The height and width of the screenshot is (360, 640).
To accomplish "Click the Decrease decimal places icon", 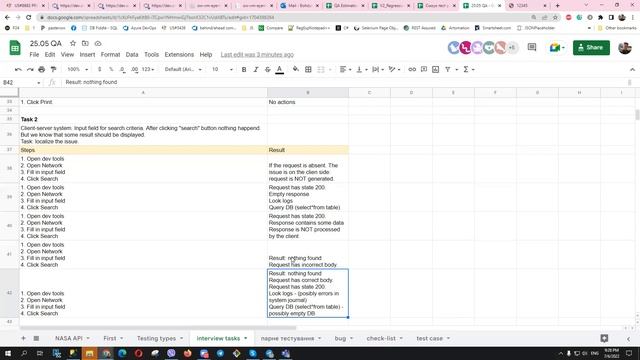I will point(122,69).
